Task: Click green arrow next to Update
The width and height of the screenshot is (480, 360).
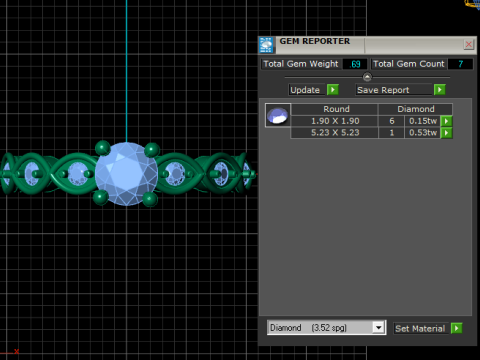Action: pos(333,90)
